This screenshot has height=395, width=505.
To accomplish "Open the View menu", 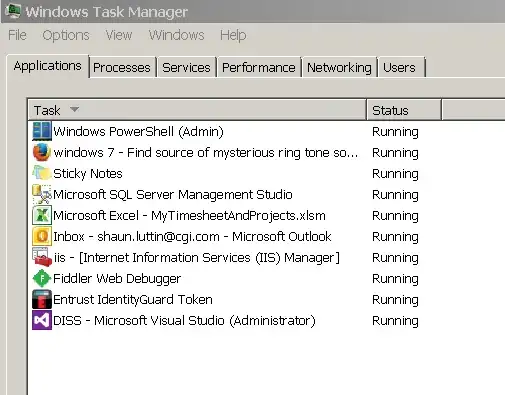I will tap(119, 35).
